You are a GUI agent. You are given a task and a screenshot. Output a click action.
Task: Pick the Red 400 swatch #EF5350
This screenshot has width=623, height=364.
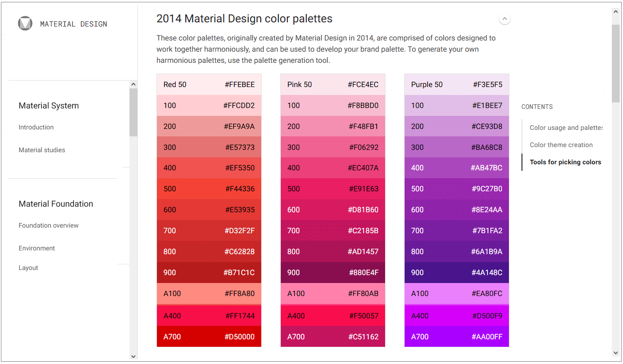click(x=209, y=168)
